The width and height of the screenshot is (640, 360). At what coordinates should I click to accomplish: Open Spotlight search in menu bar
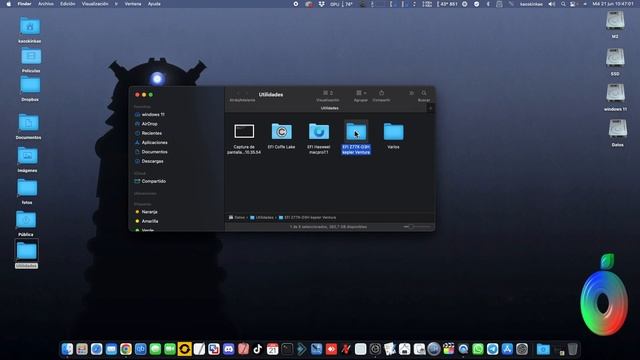click(563, 4)
